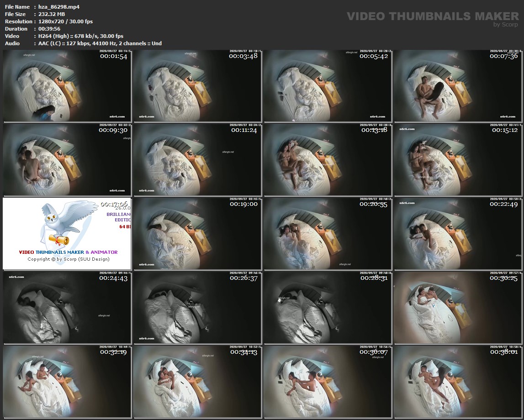
Task: Select the thumbnail stamped 00:38:01
Action: (458, 382)
